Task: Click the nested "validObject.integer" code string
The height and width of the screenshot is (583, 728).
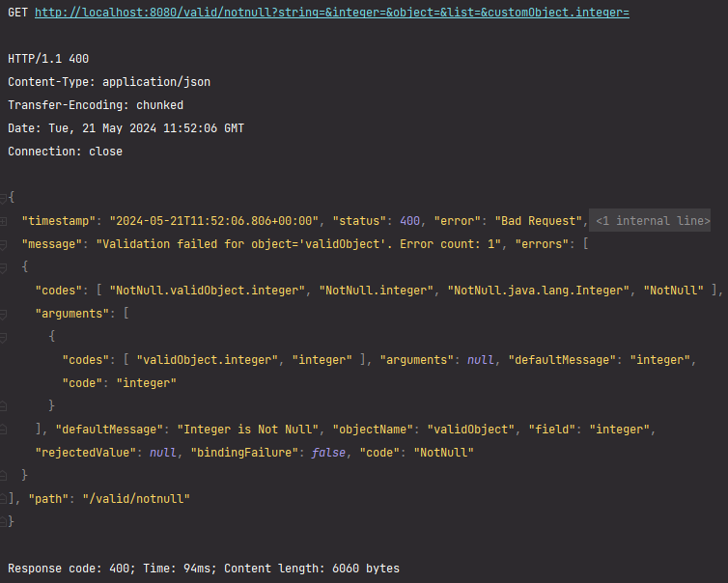Action: 207,360
